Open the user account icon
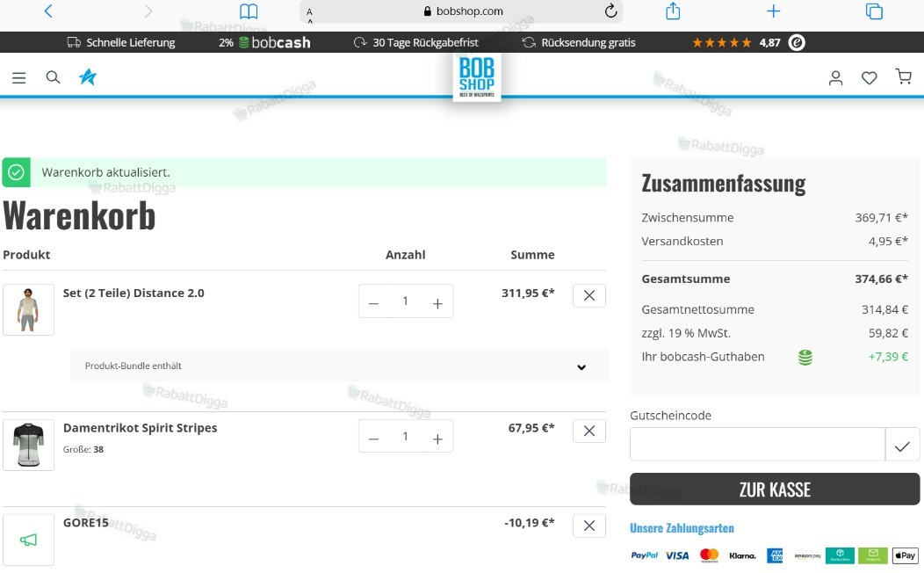This screenshot has width=924, height=573. point(835,78)
